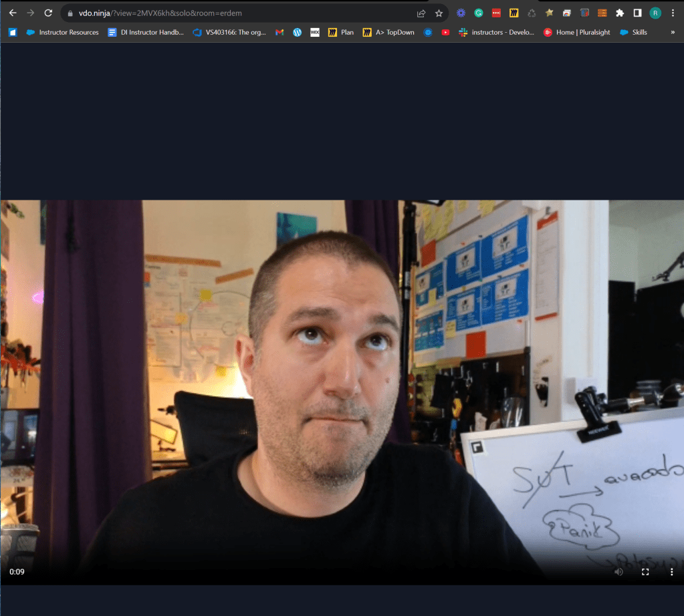Open the R profile avatar menu
This screenshot has height=616, width=684.
pos(655,13)
